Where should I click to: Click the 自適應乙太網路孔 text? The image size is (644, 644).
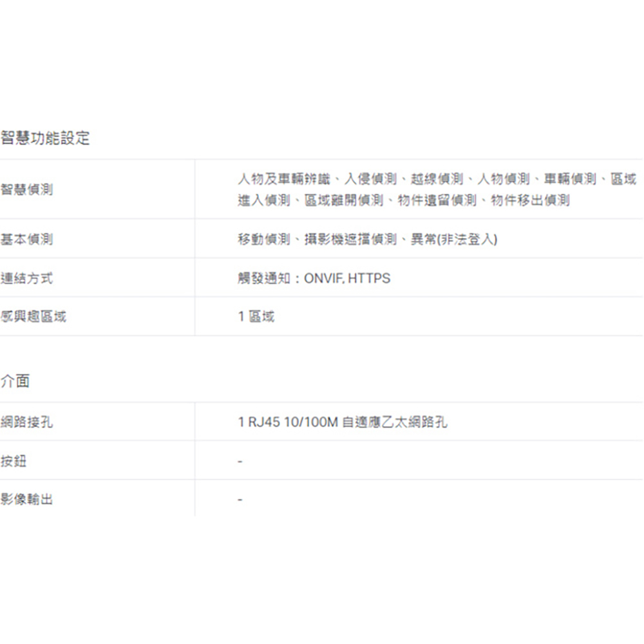(x=395, y=422)
